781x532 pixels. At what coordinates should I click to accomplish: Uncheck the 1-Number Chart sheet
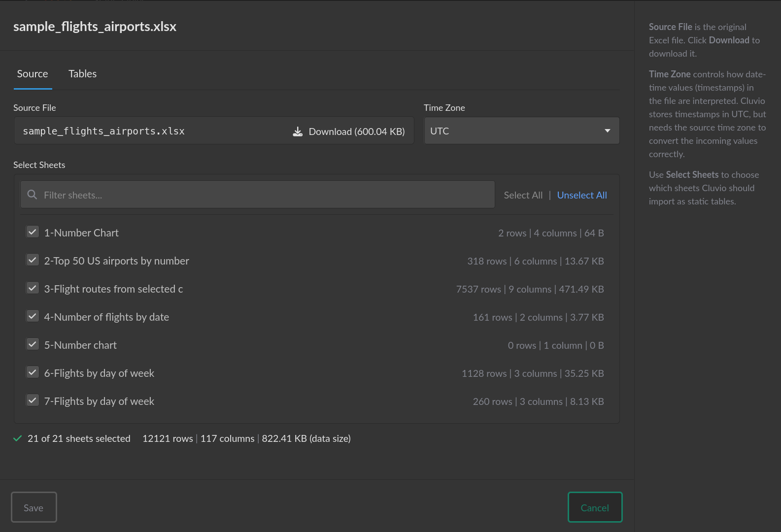point(33,232)
